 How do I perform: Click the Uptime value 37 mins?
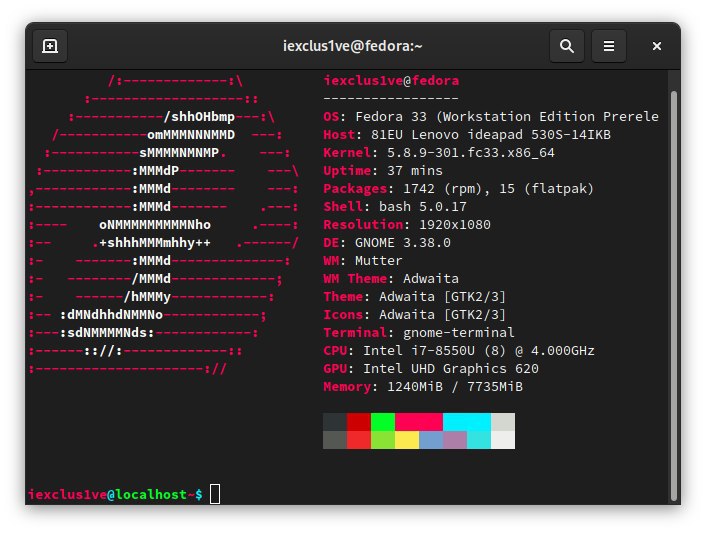(415, 171)
